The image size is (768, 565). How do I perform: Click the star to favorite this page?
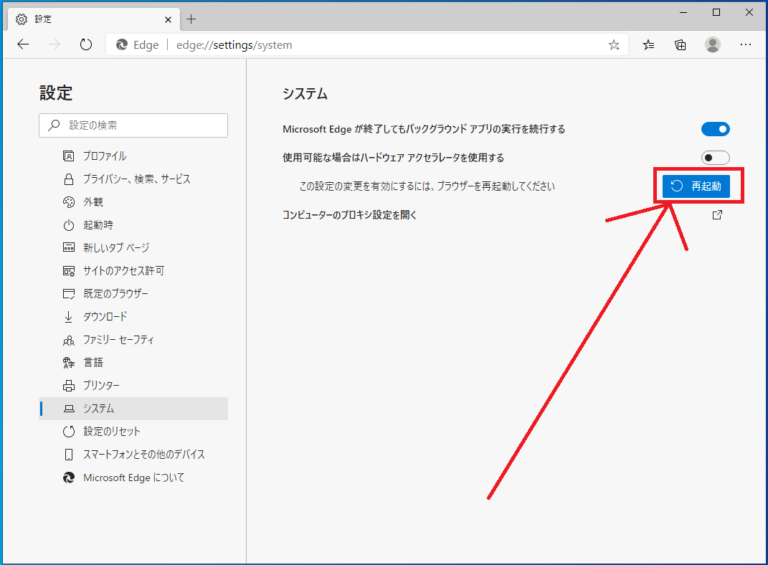point(614,45)
